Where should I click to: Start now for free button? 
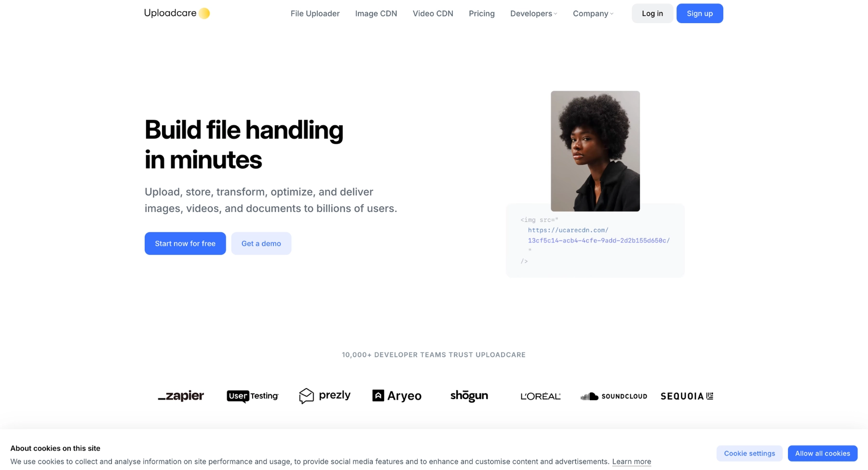(x=185, y=243)
